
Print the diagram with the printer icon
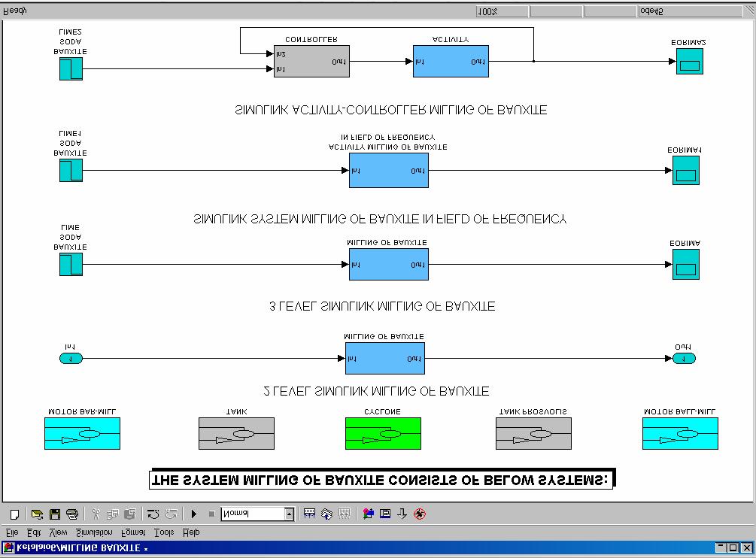(x=72, y=514)
